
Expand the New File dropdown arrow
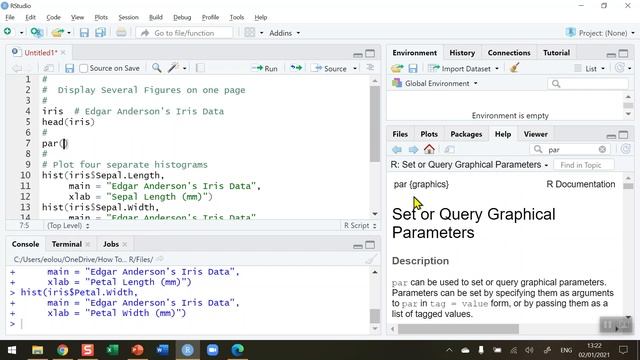tap(21, 33)
